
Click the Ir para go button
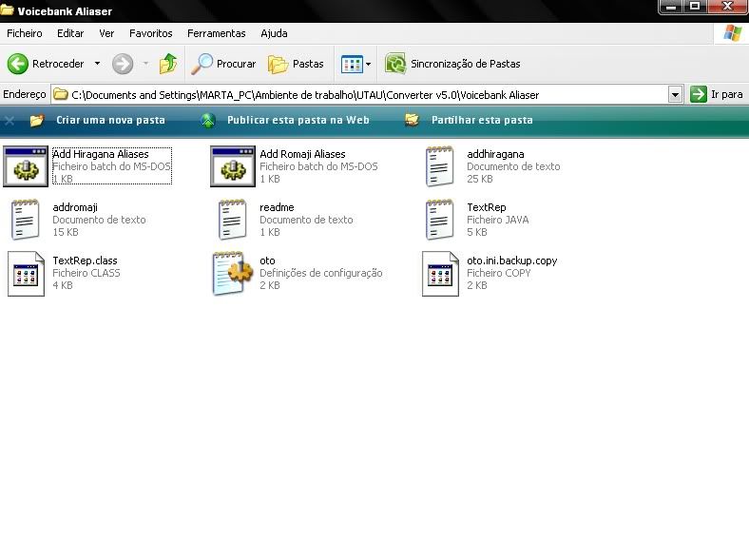point(717,95)
